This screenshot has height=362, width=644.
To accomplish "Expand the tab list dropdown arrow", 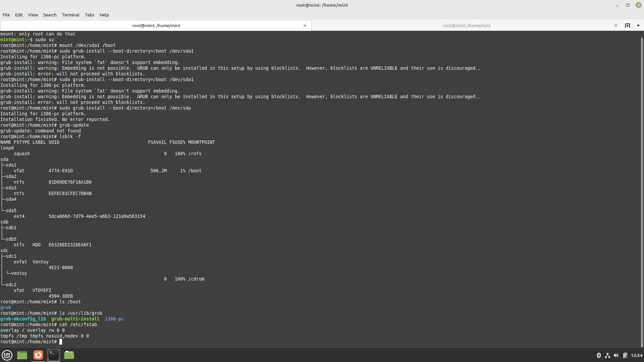I will [x=638, y=25].
